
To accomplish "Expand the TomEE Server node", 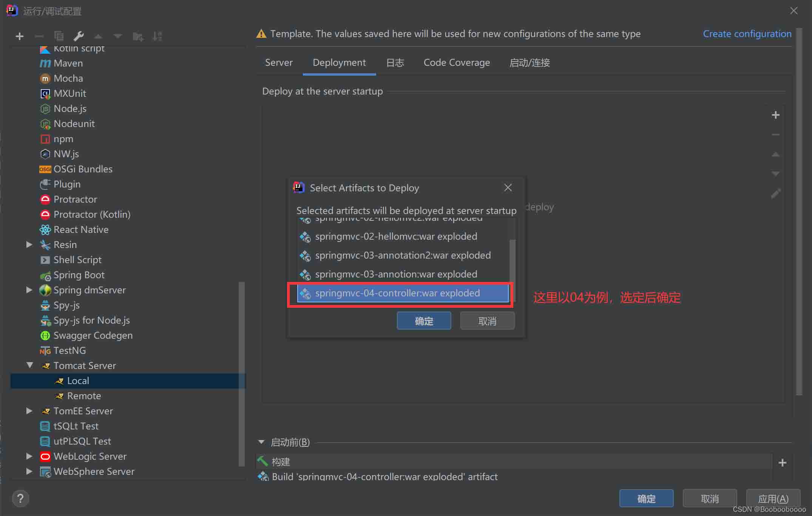I will coord(29,411).
